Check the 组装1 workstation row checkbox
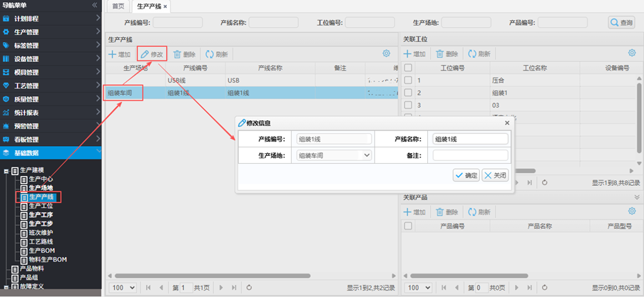 click(408, 93)
